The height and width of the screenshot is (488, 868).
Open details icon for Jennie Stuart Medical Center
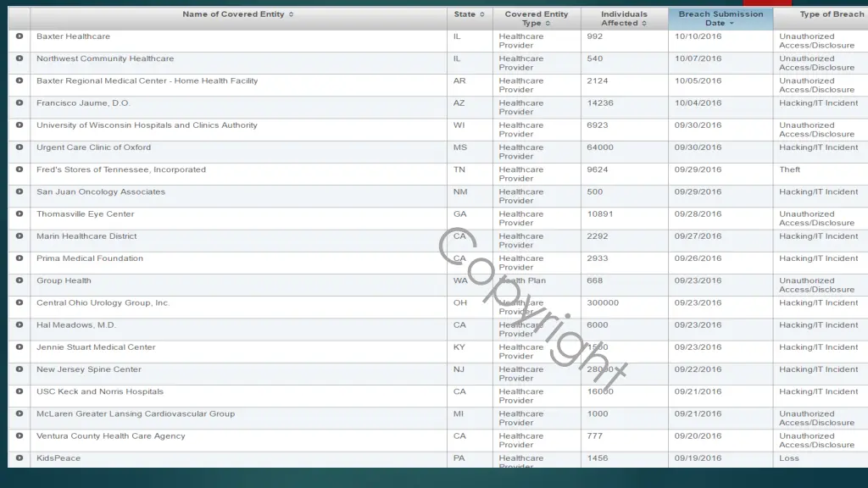click(19, 347)
